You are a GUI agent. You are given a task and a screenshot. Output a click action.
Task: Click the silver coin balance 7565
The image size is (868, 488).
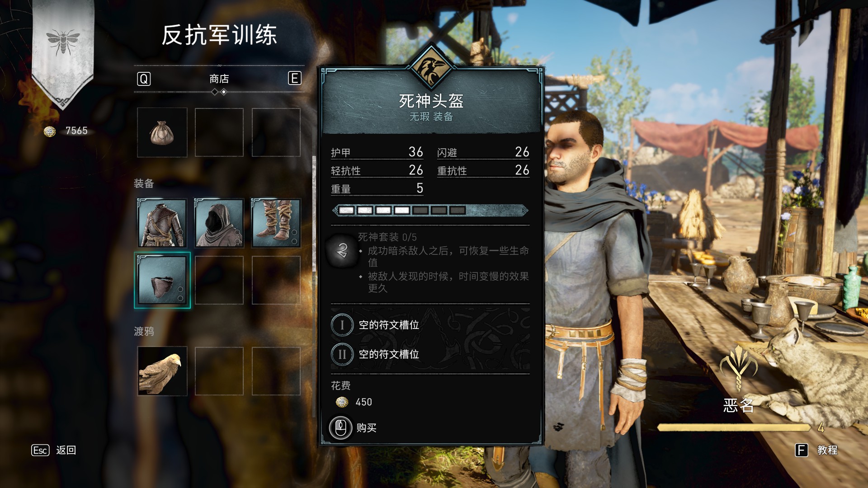(66, 131)
